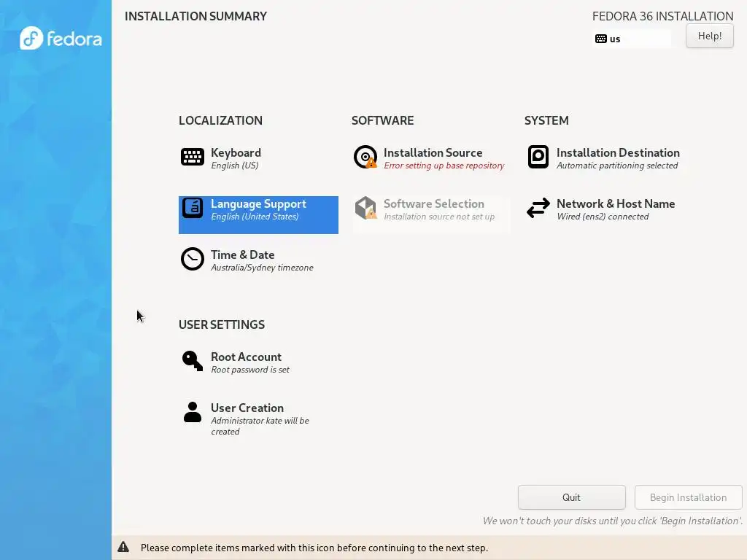This screenshot has height=560, width=747.
Task: Click Begin Installation button
Action: (x=689, y=497)
